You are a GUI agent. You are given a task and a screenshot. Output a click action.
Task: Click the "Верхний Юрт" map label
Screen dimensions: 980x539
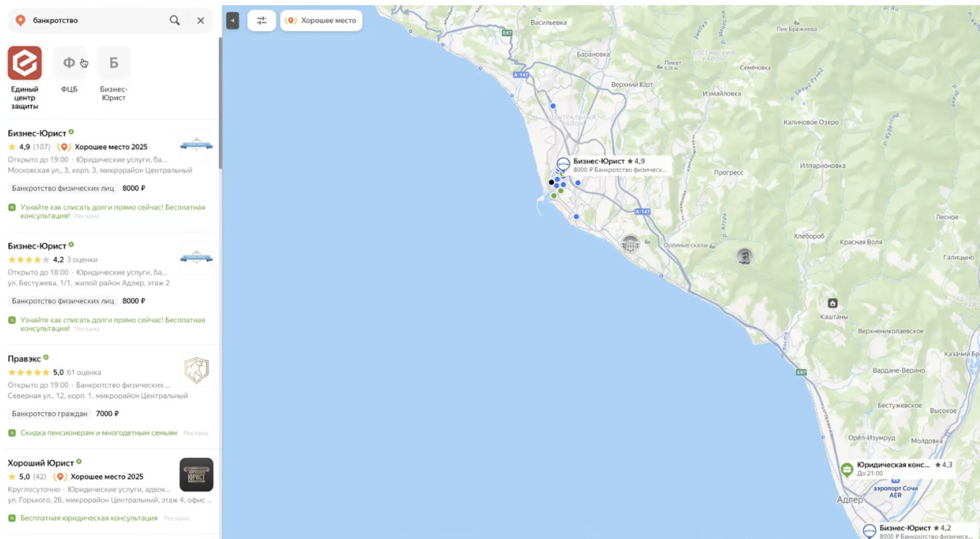pos(632,85)
